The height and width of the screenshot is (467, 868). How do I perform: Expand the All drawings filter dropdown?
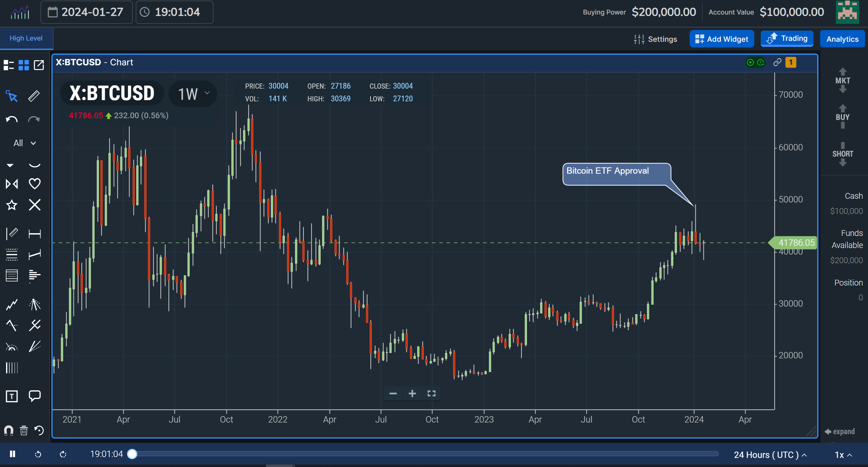click(x=24, y=143)
